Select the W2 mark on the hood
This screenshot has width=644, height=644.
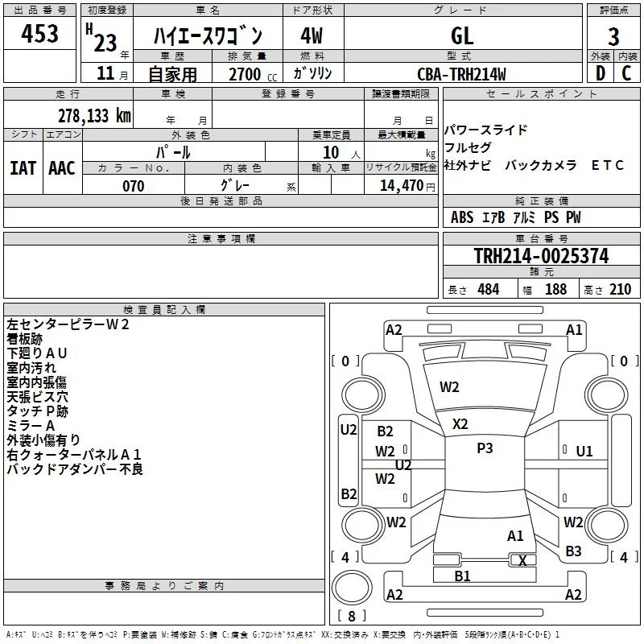[x=449, y=387]
